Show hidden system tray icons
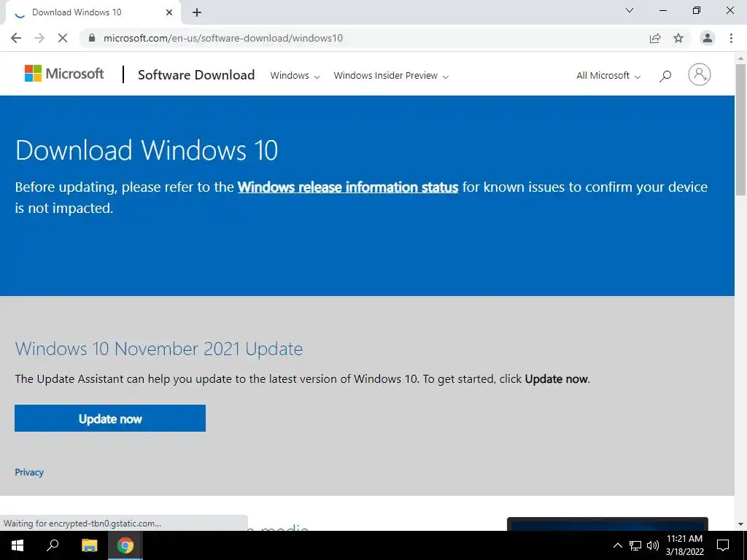This screenshot has width=747, height=560. pyautogui.click(x=617, y=545)
